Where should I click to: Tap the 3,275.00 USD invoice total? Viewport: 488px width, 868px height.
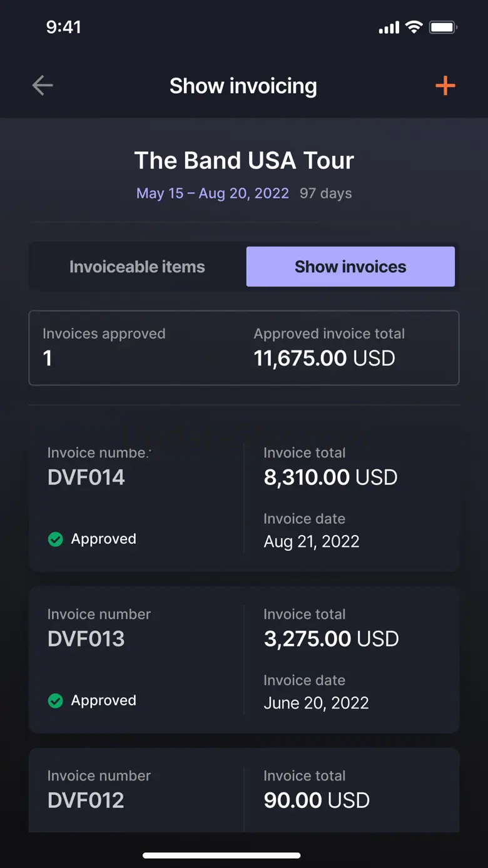(331, 639)
